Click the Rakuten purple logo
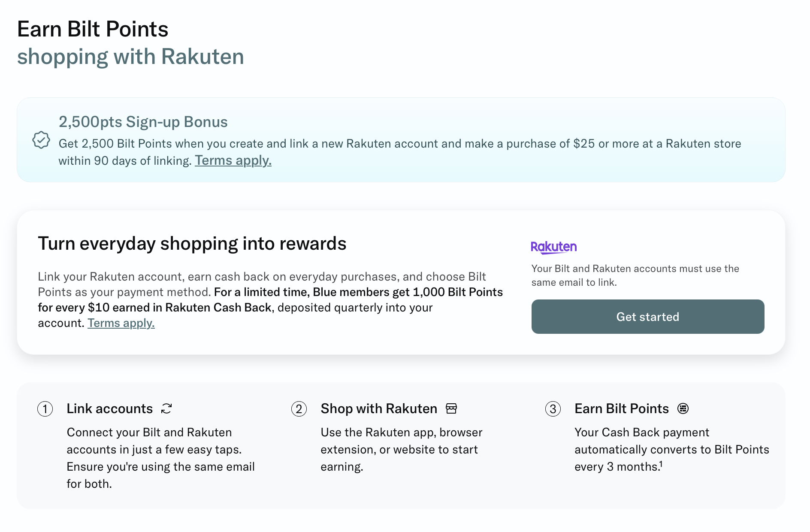Image resolution: width=810 pixels, height=532 pixels. pos(553,247)
